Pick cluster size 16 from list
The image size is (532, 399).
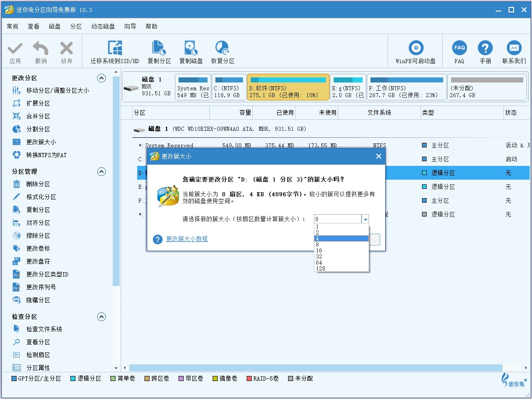[341, 251]
